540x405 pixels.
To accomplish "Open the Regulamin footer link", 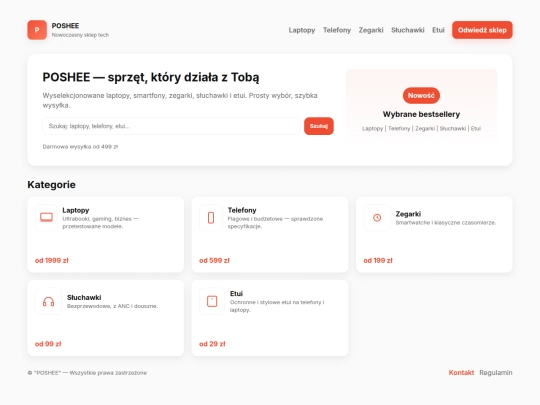I will (x=496, y=373).
